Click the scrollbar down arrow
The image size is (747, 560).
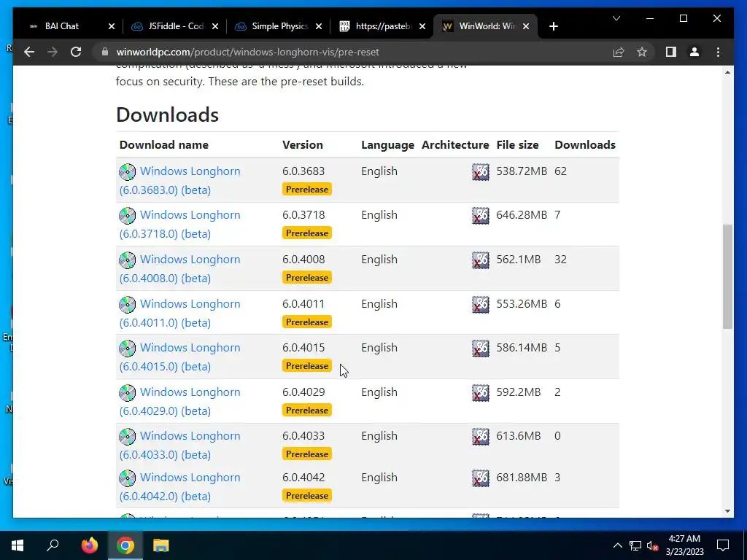tap(727, 511)
